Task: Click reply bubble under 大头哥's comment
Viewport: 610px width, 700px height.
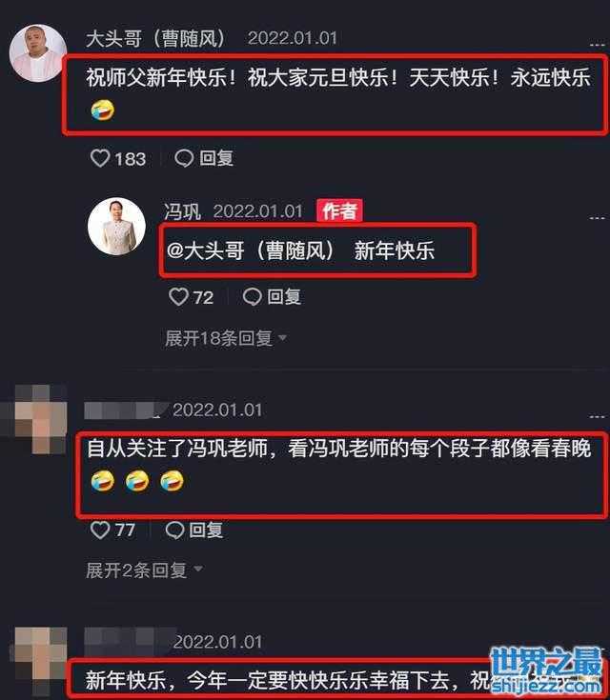Action: pos(184,158)
